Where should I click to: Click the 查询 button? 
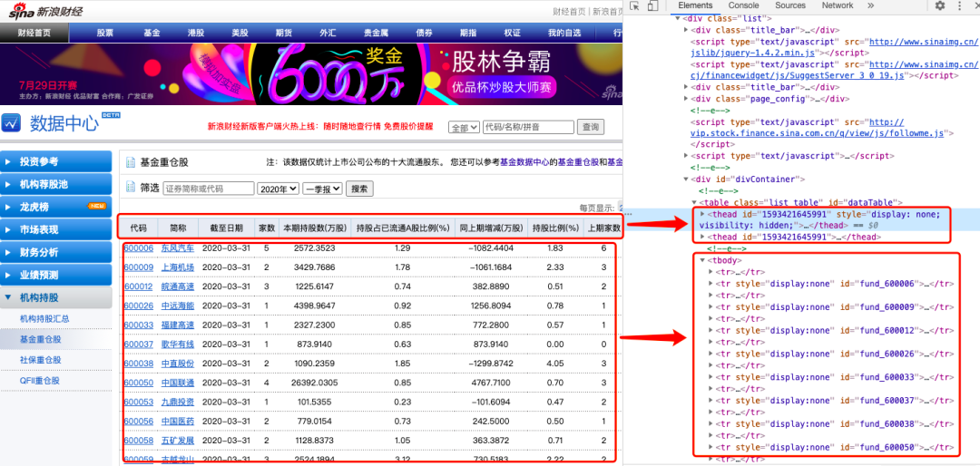(591, 128)
